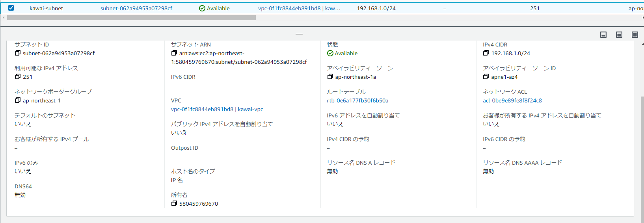The height and width of the screenshot is (223, 644).
Task: Click 'デフォルトのサブネット' label
Action: click(45, 115)
